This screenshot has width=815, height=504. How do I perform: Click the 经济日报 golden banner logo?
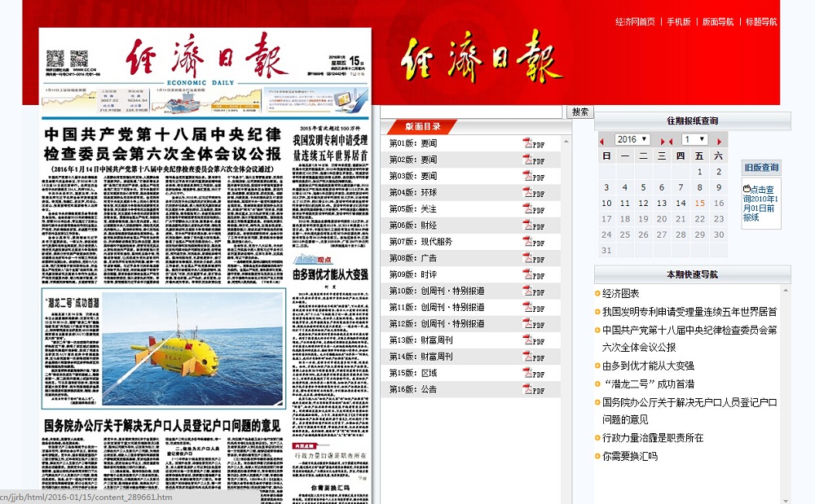[481, 58]
